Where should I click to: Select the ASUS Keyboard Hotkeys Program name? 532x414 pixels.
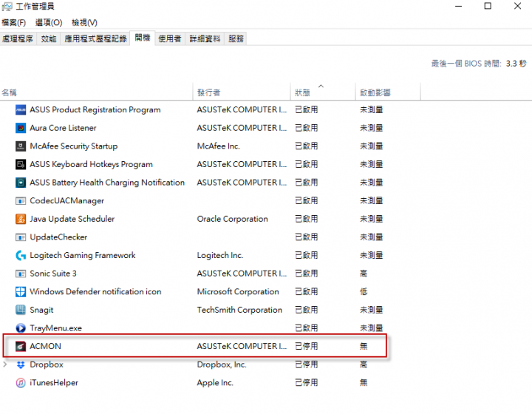click(92, 165)
